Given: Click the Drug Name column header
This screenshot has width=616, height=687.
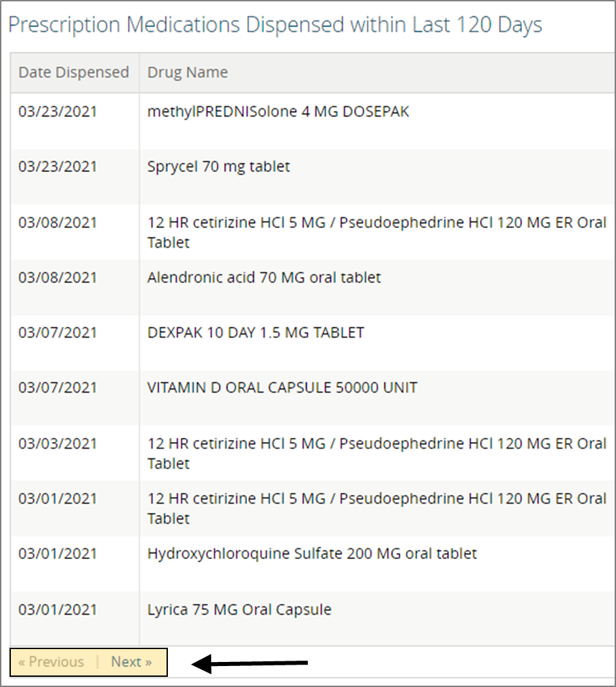Looking at the screenshot, I should [188, 72].
